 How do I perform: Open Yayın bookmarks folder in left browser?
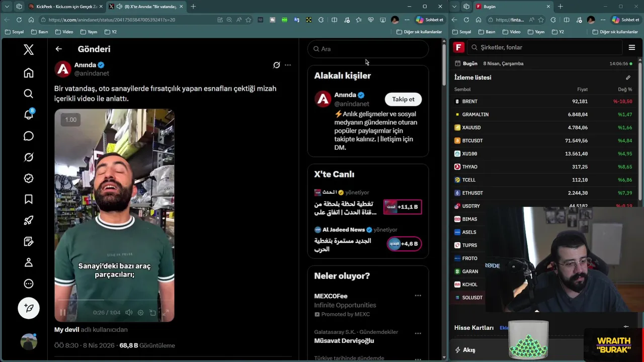coord(89,32)
